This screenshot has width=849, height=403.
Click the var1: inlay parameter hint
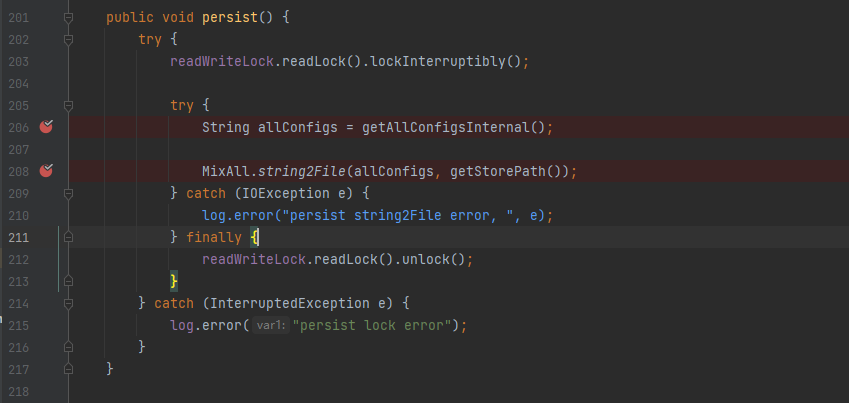[272, 325]
